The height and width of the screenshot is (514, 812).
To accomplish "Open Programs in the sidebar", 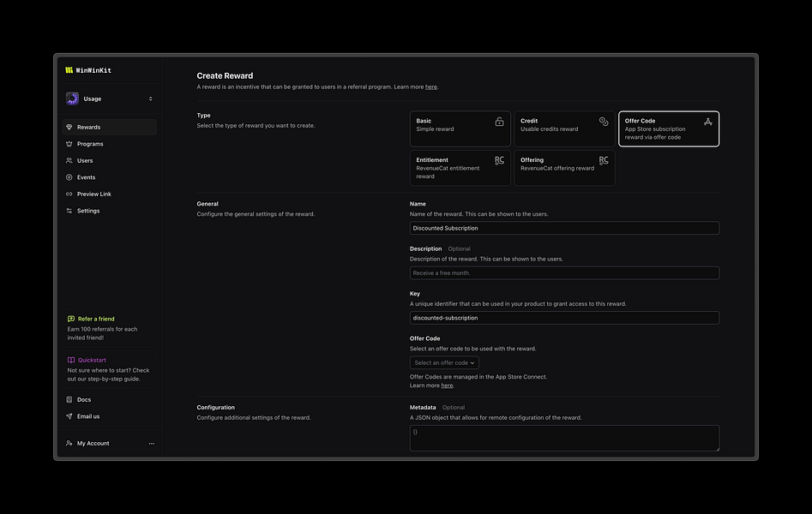I will point(109,144).
